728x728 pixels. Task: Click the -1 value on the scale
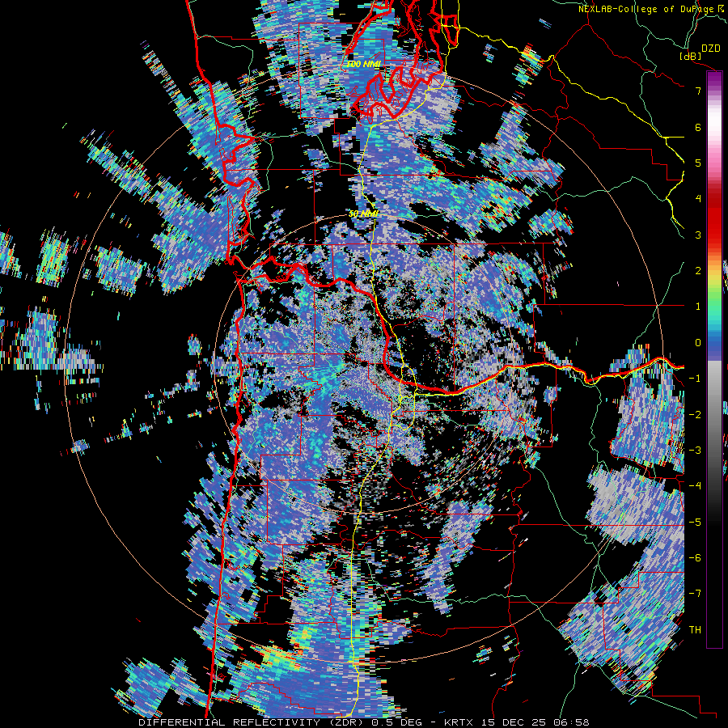[695, 379]
